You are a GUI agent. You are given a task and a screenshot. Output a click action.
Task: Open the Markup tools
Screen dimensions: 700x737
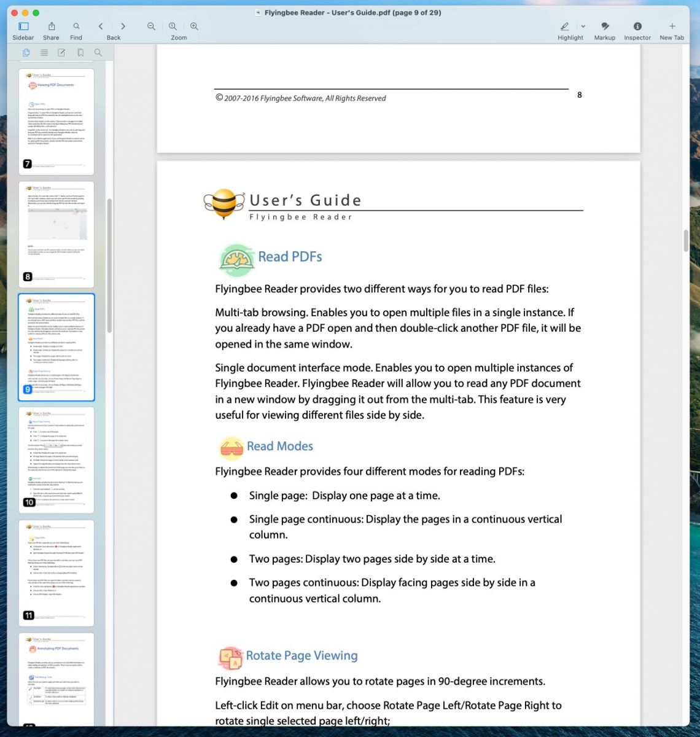click(605, 26)
